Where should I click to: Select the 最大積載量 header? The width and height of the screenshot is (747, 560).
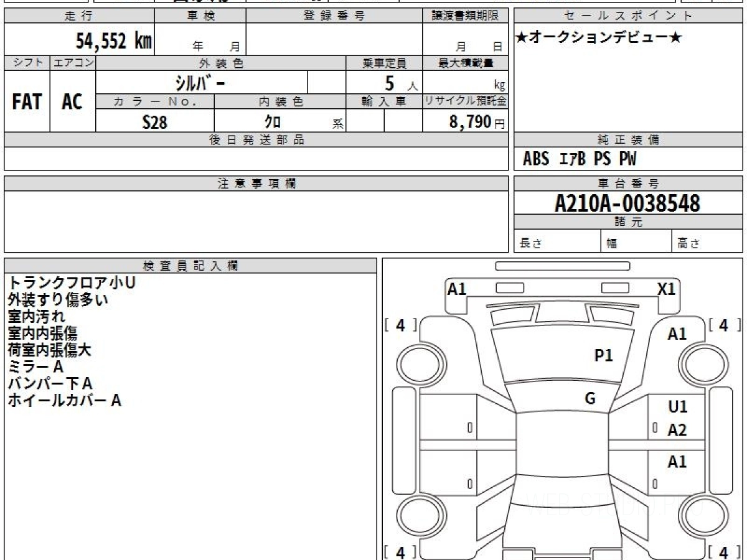[x=466, y=63]
